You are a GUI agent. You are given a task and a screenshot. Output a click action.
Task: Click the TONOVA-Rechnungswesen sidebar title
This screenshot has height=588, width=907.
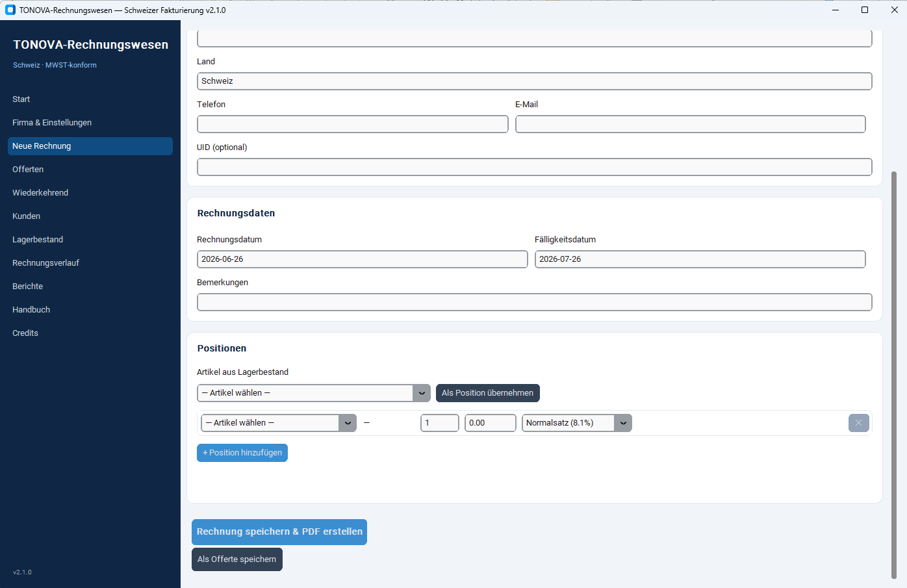(x=91, y=45)
